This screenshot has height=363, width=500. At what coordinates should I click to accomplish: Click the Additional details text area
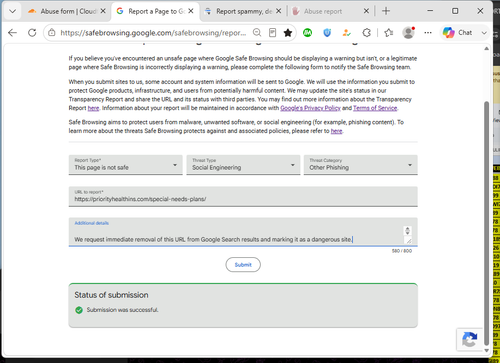pos(243,232)
